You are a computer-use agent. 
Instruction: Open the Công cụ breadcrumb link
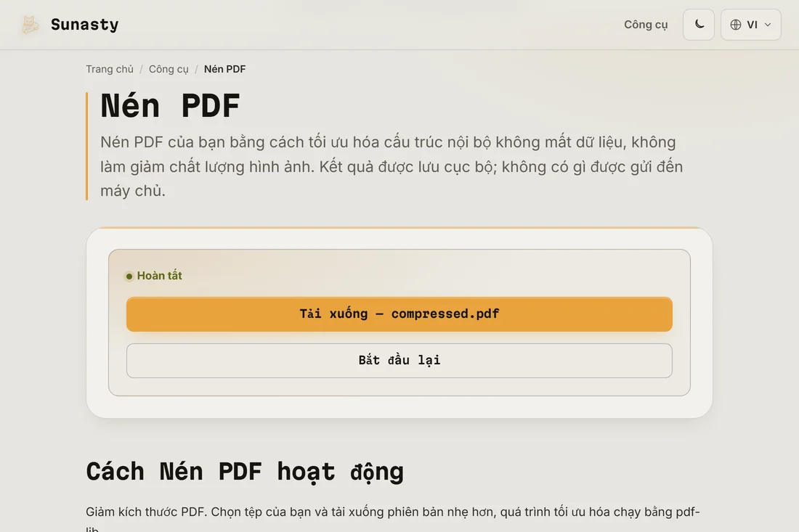click(169, 69)
